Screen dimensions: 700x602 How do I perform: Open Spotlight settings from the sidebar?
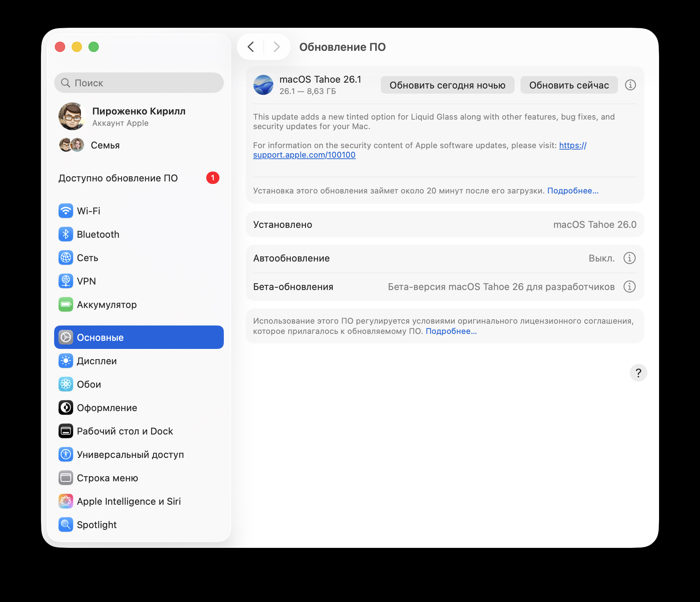click(x=96, y=524)
